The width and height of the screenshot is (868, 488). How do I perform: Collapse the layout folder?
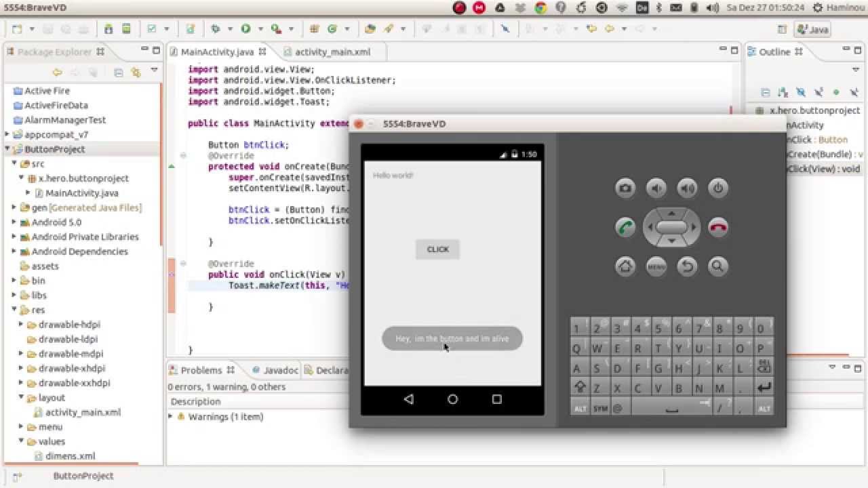22,397
